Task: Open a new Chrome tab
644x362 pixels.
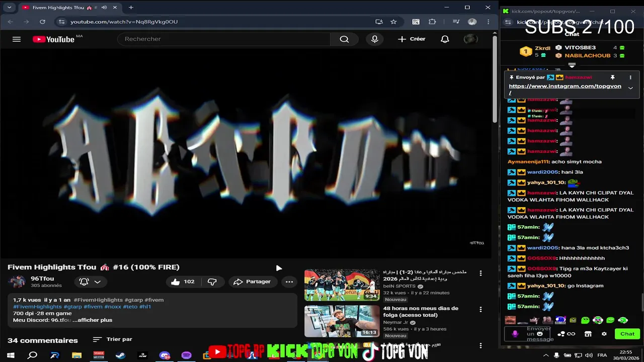Action: [131, 8]
